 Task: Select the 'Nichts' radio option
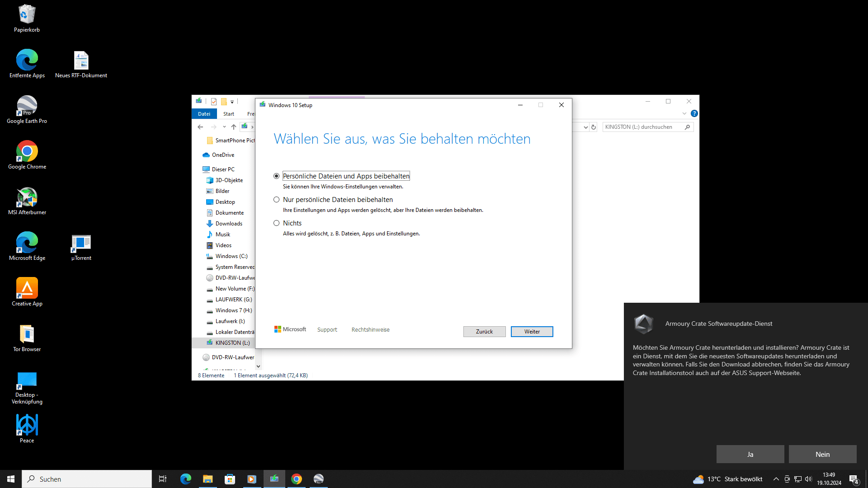pos(276,223)
